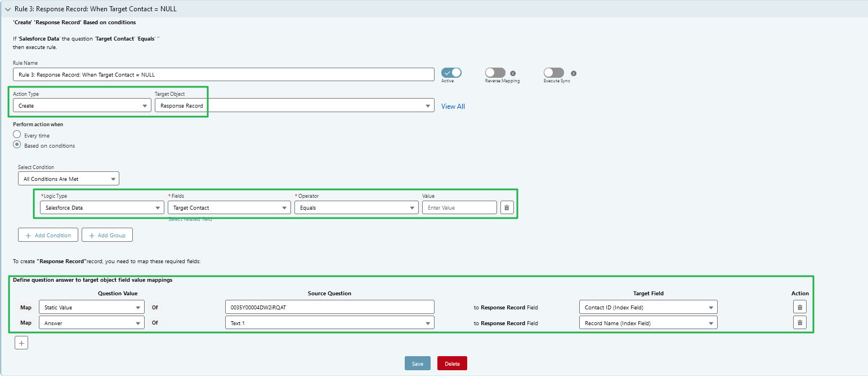Viewport: 868px width, 377px height.
Task: Click the Save button
Action: click(x=417, y=363)
